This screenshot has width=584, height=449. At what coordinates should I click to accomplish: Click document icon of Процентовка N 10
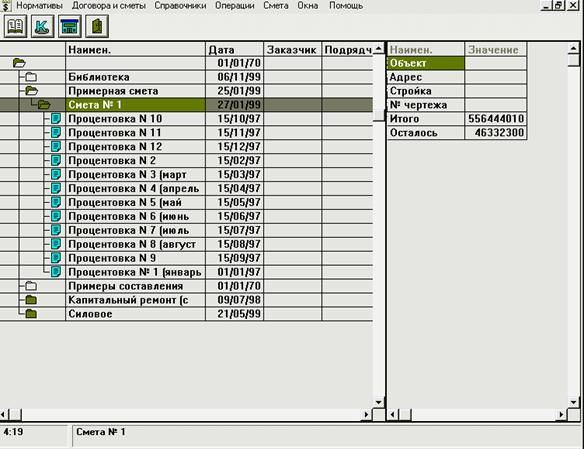[x=55, y=119]
